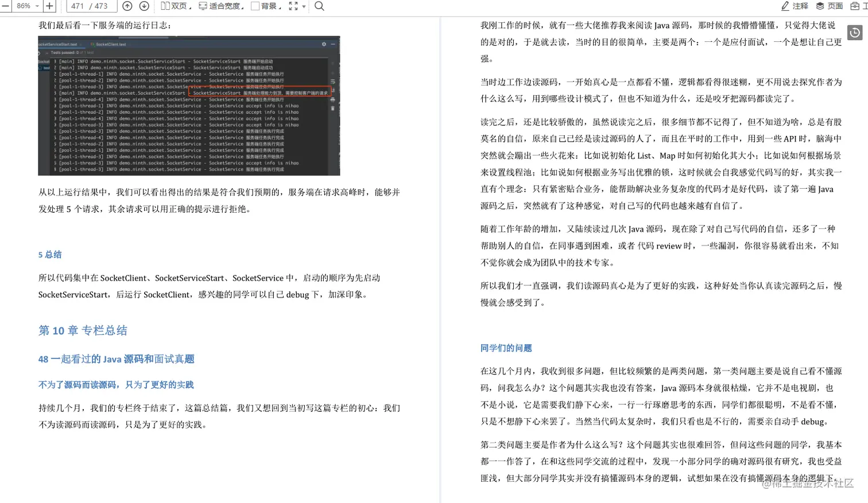This screenshot has height=503, width=868.
Task: Click paragraph starting 我刚工作的时候
Action: [x=661, y=42]
